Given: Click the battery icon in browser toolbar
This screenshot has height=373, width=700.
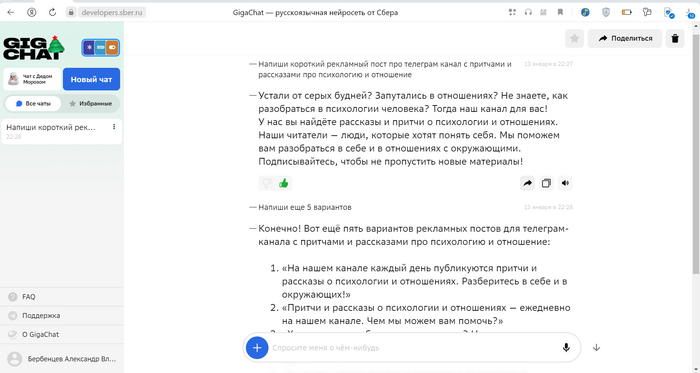Looking at the screenshot, I should pyautogui.click(x=627, y=12).
